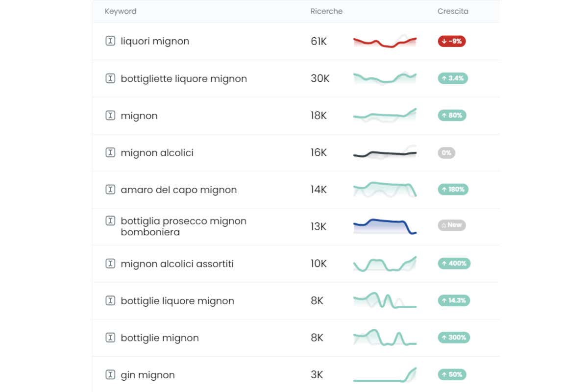The width and height of the screenshot is (588, 392).
Task: Select the 'mignon' keyword text
Action: coord(139,116)
